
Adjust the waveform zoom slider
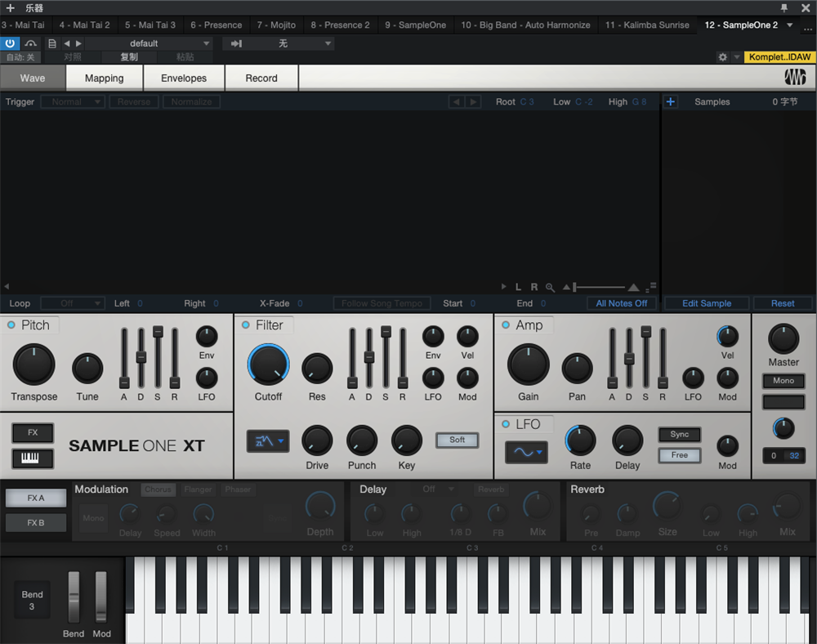pyautogui.click(x=600, y=287)
